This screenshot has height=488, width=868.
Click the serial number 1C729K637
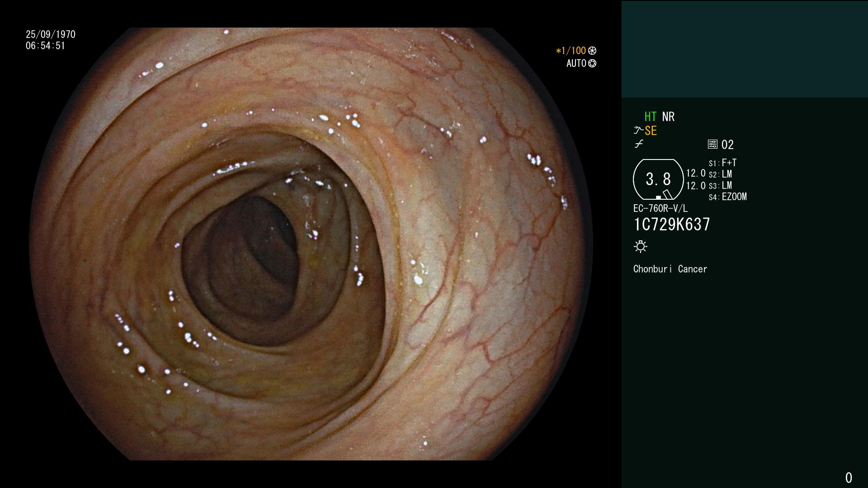(672, 224)
